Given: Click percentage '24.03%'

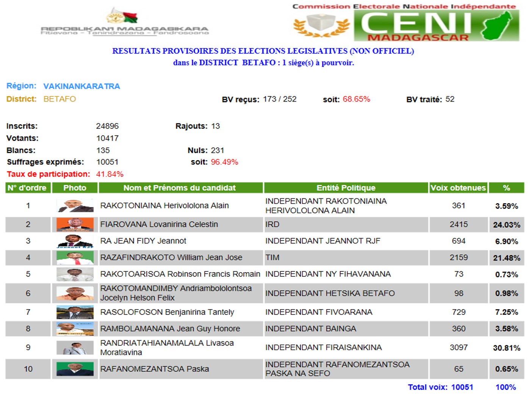Looking at the screenshot, I should click(x=507, y=225).
